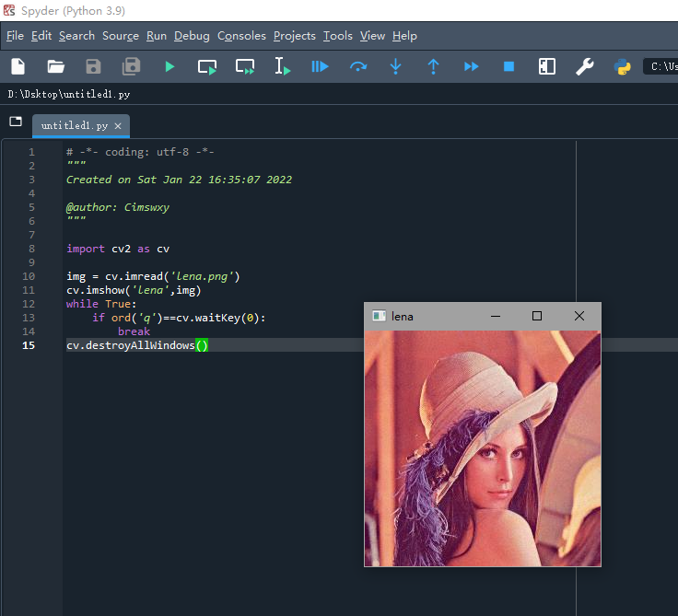Open the Consoles menu
The image size is (678, 616).
coord(241,36)
